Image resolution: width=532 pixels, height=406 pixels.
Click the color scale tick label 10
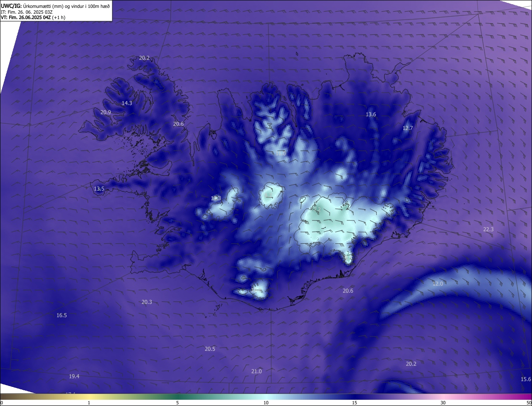click(266, 403)
